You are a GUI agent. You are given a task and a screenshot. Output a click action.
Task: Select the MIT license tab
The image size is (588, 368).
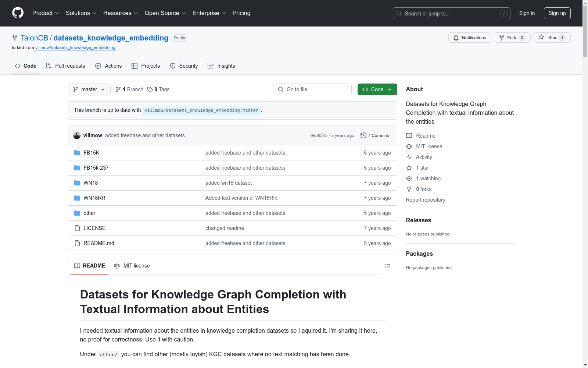(132, 266)
